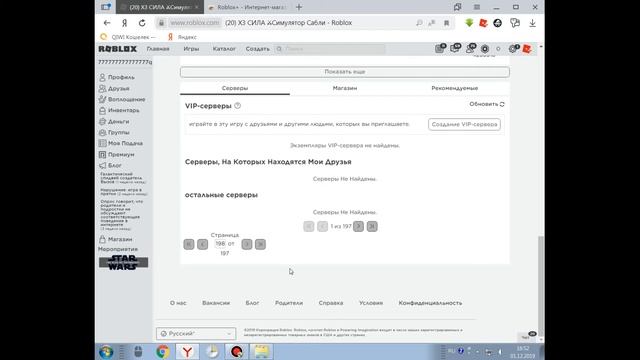Open Группы in the sidebar

(x=114, y=132)
